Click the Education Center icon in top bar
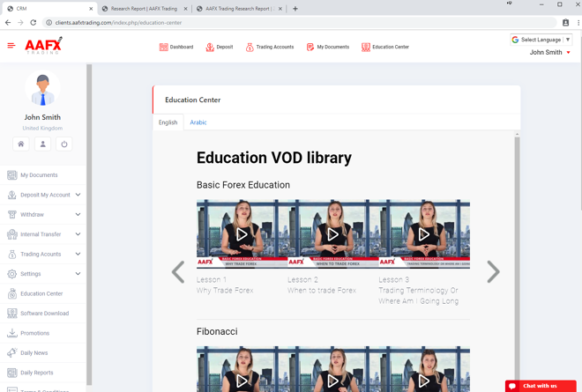 click(366, 47)
